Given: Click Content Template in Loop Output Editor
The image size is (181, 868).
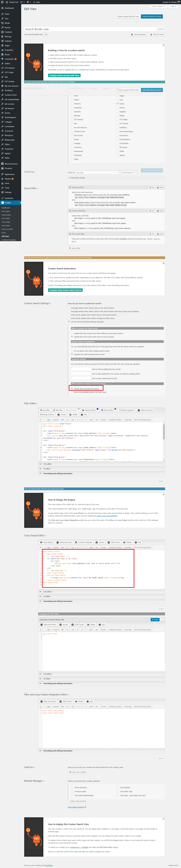Looking at the screenshot, I should (84, 542).
